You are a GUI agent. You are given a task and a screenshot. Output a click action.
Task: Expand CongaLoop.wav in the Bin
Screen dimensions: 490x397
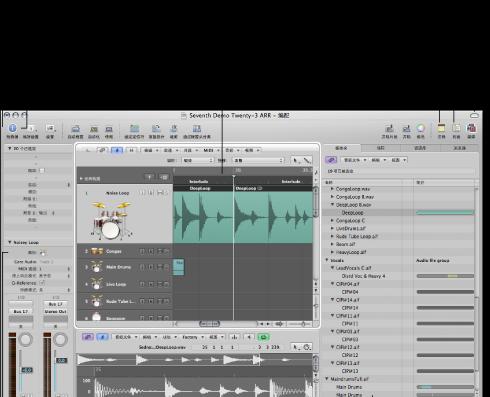click(x=332, y=189)
